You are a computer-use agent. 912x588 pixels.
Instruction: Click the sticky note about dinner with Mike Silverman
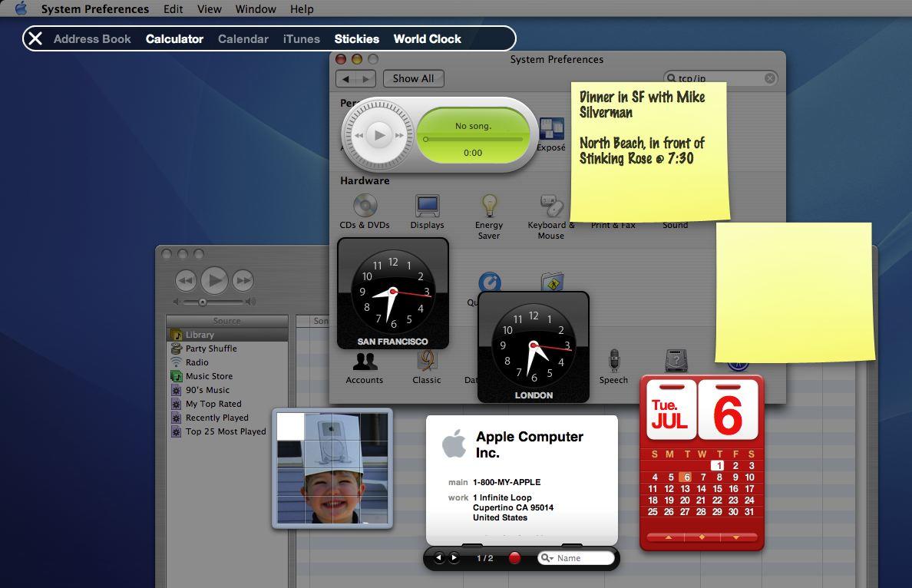pos(649,151)
